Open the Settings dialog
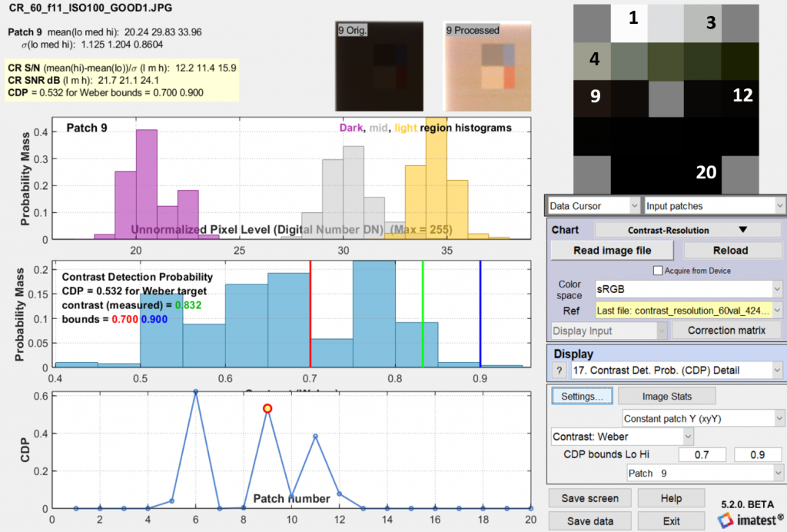This screenshot has height=532, width=787. [582, 396]
